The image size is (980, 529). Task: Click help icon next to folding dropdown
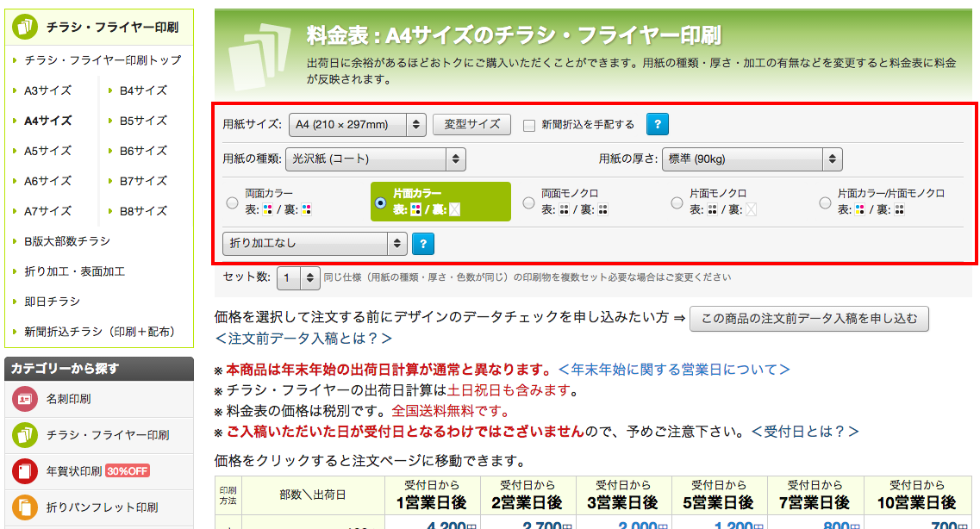click(x=422, y=244)
